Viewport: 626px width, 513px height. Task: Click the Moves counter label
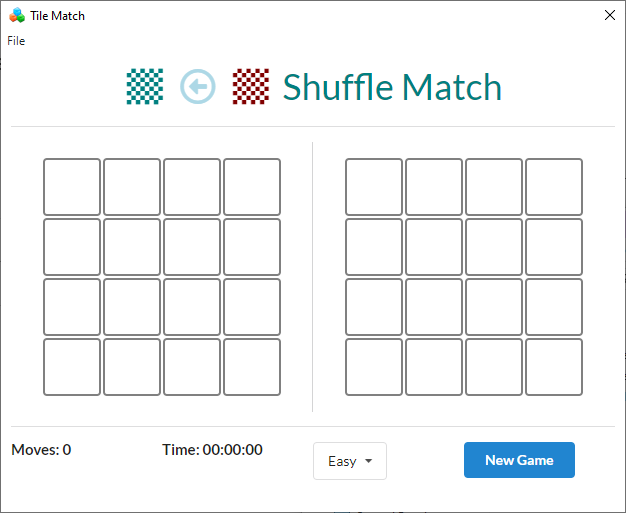41,450
